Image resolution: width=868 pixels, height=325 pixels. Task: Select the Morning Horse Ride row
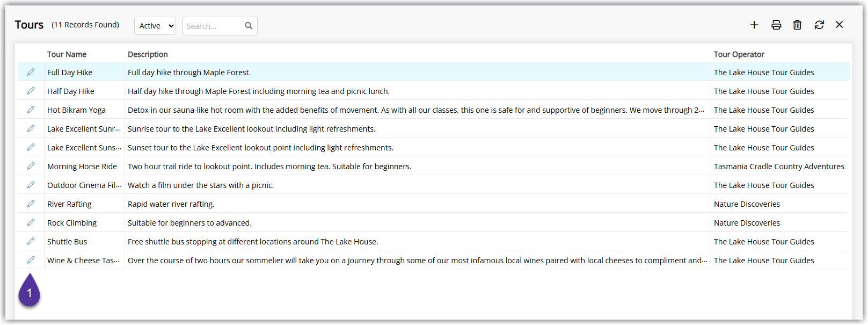click(x=433, y=166)
